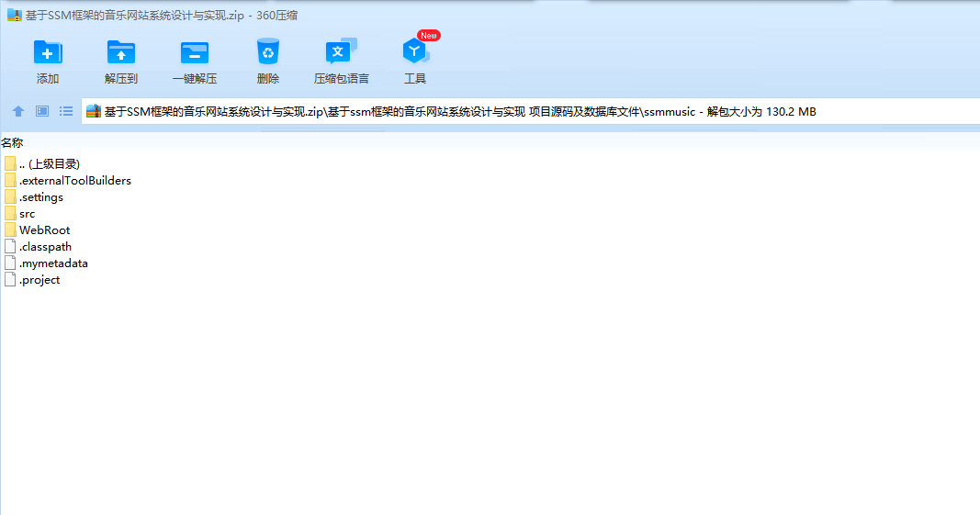Click the folder icon beside .externalToolBuilders

click(10, 181)
